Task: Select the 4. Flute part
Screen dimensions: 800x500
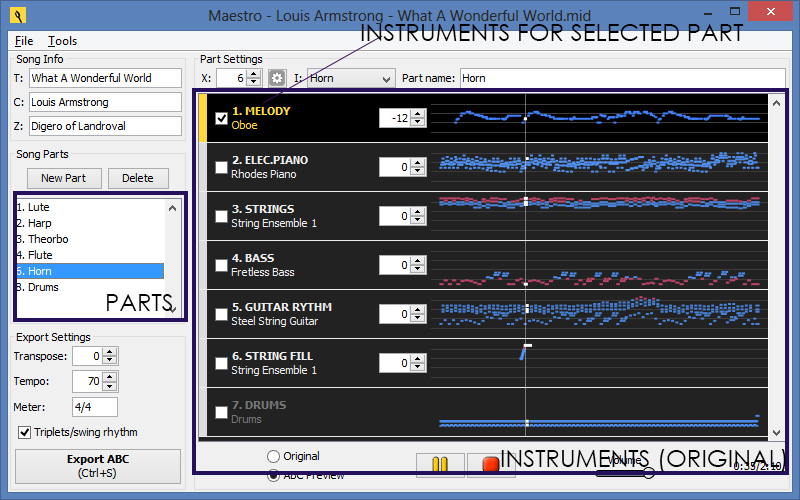Action: click(90, 255)
